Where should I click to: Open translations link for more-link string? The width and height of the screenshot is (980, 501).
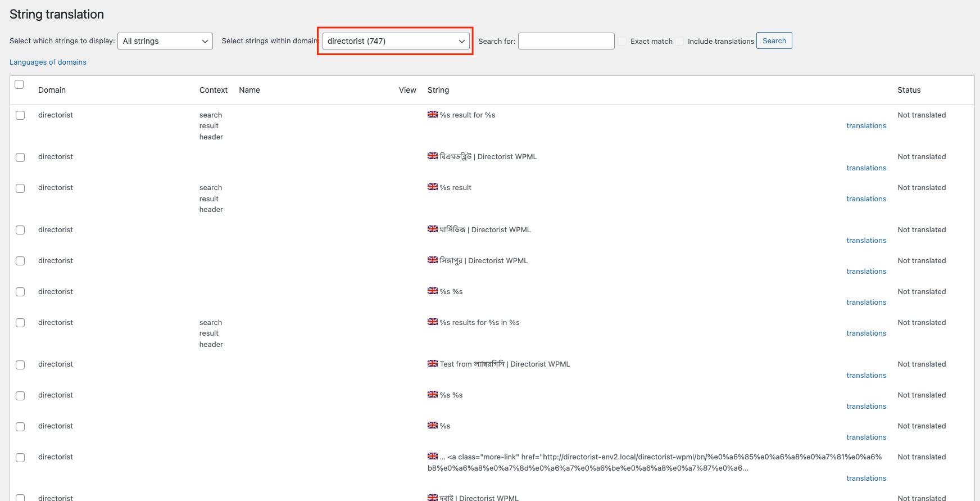point(866,479)
